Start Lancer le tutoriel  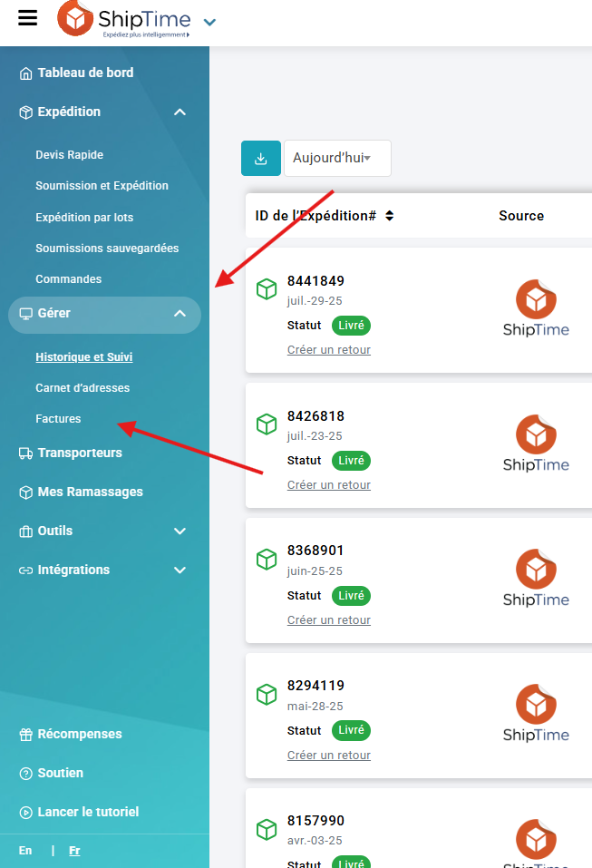(x=88, y=812)
